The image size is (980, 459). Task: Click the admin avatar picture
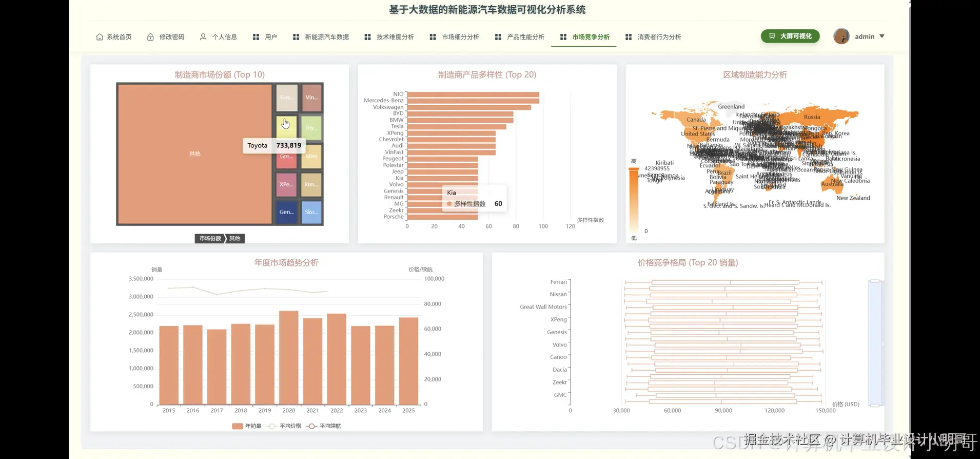click(x=841, y=36)
